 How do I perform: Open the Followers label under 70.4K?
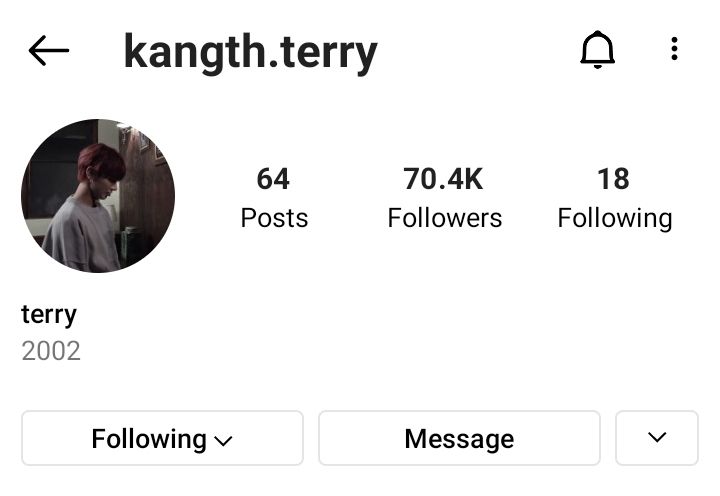point(444,218)
